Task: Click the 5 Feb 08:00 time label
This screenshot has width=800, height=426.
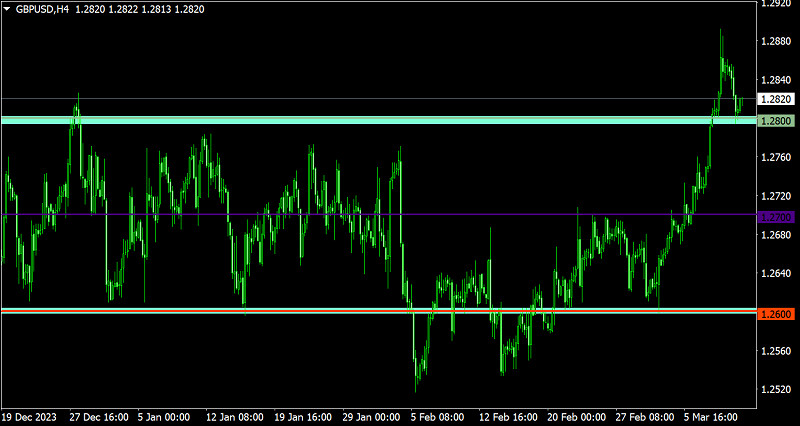Action: (436, 417)
